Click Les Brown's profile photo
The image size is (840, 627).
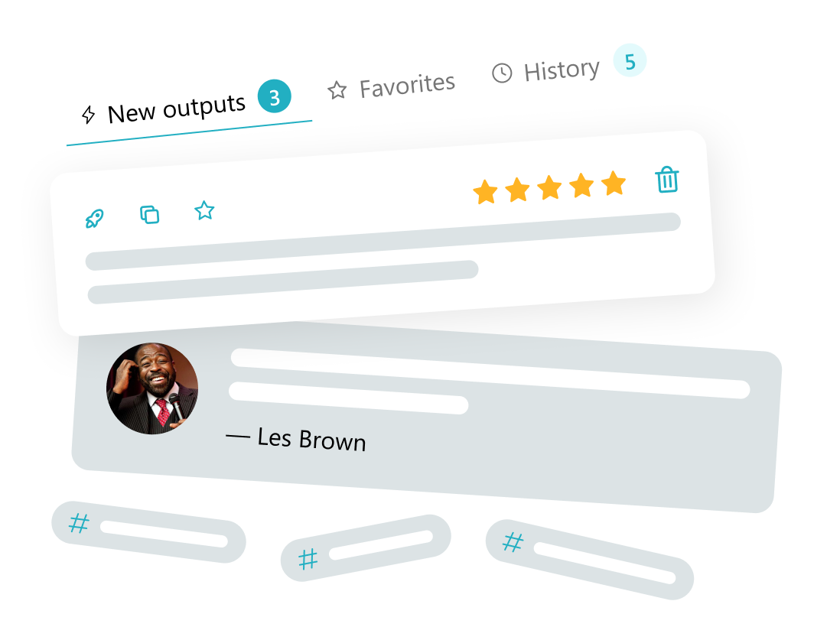152,388
